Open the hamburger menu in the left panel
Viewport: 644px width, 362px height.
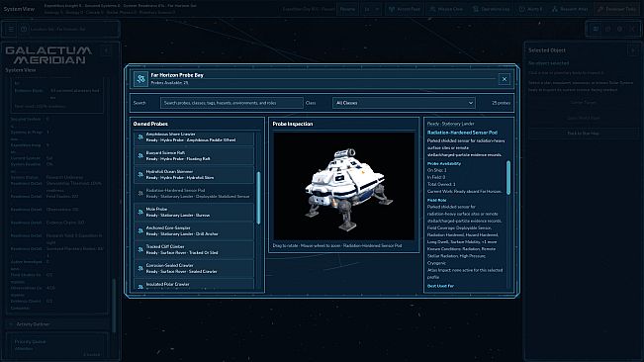11,29
